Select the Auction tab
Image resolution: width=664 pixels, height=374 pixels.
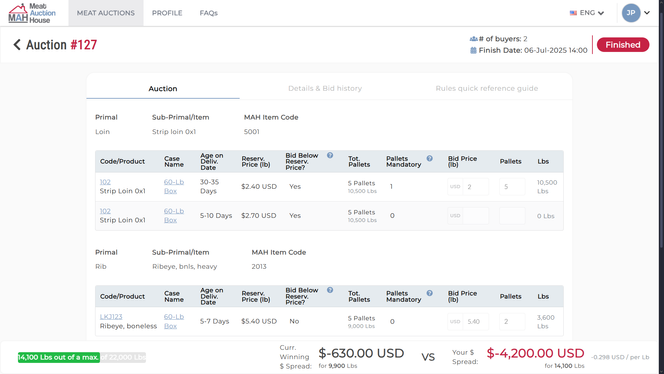[x=163, y=88]
